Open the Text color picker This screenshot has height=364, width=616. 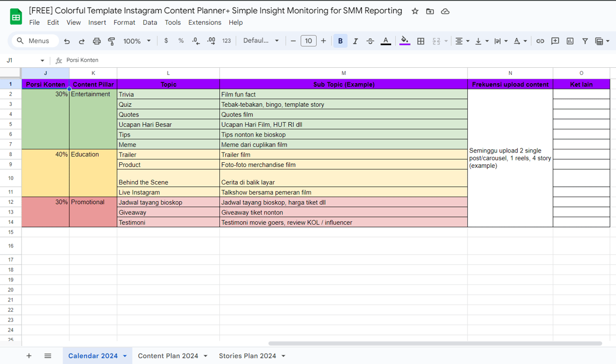386,41
